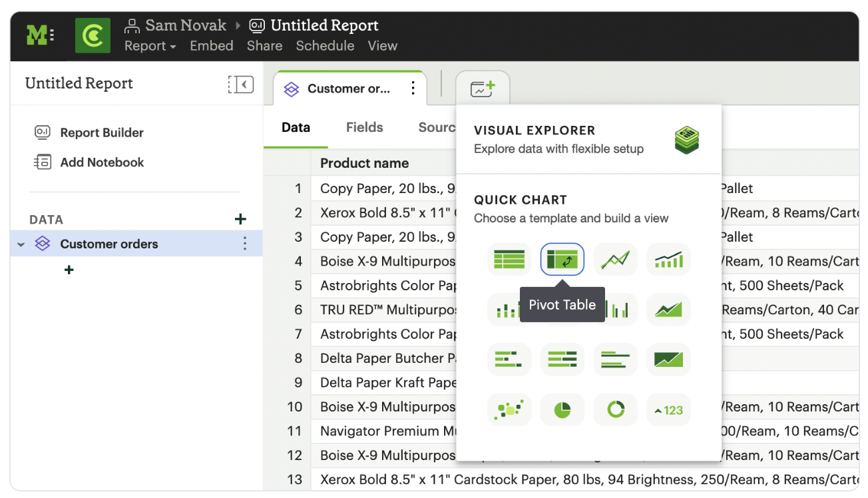Click Add Notebook in the sidebar

point(102,162)
